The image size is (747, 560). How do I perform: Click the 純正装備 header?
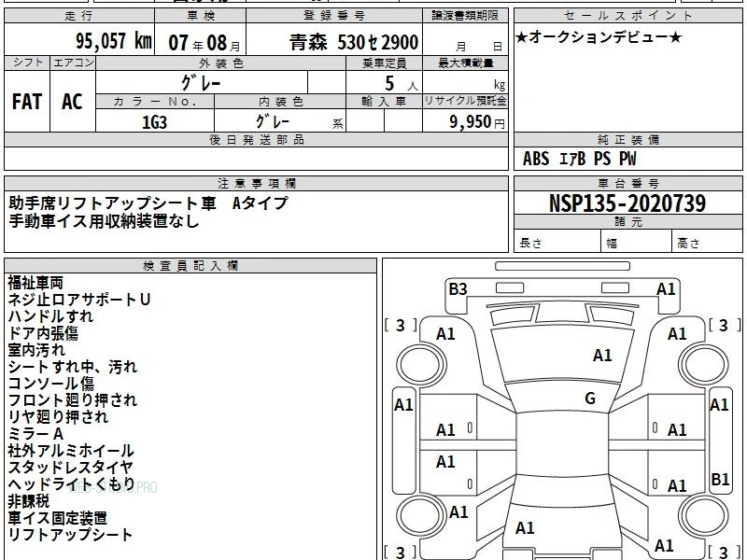pos(627,140)
